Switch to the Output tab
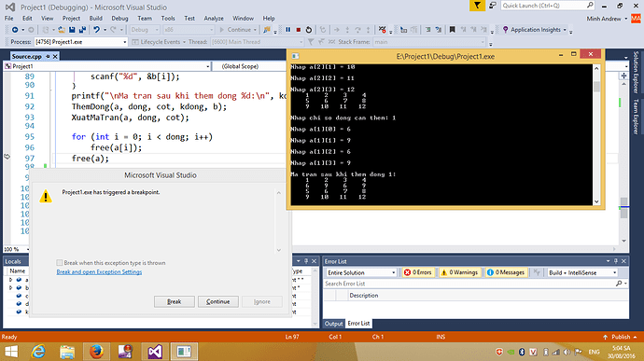 tap(333, 324)
